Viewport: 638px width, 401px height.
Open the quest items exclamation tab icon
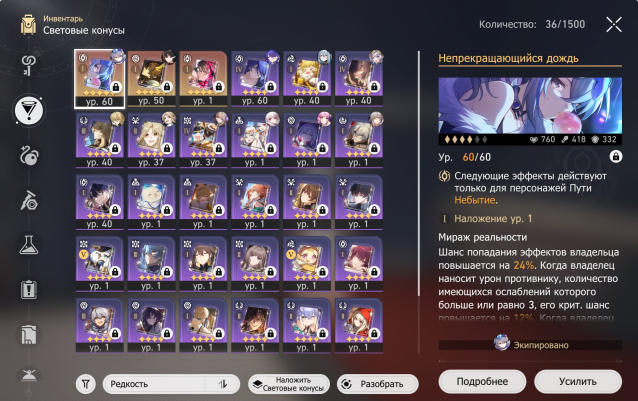[x=29, y=290]
